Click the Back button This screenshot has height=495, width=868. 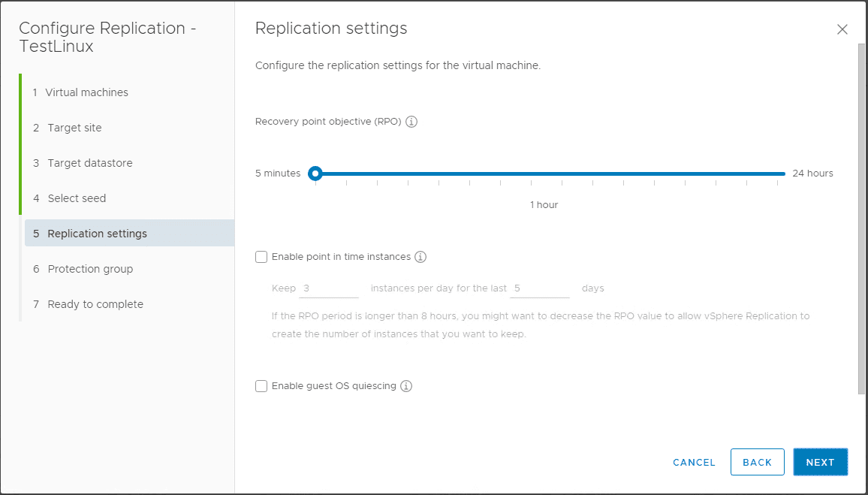pyautogui.click(x=757, y=462)
